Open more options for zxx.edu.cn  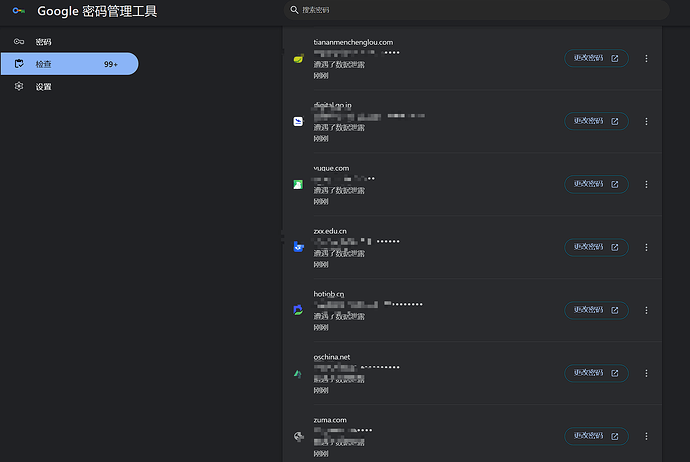click(x=646, y=247)
